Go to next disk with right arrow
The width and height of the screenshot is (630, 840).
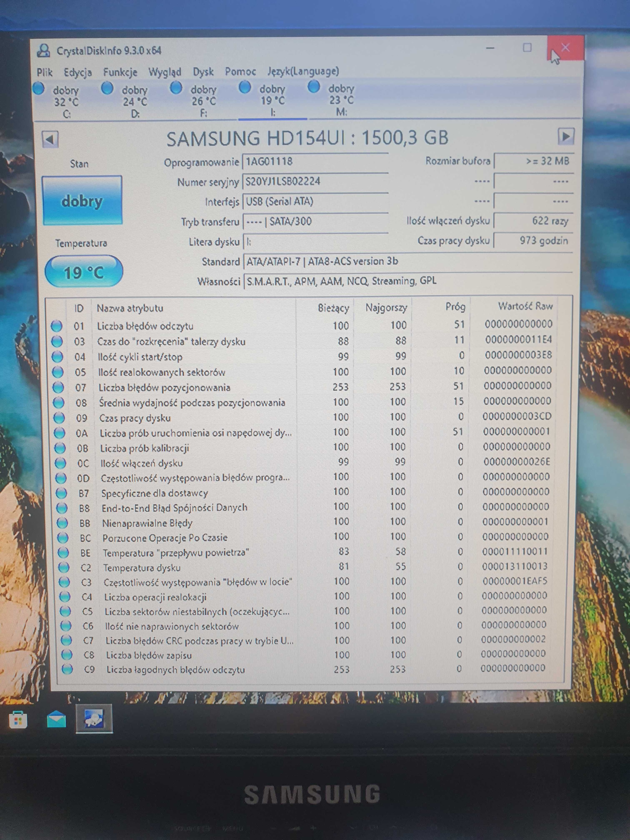click(x=566, y=136)
